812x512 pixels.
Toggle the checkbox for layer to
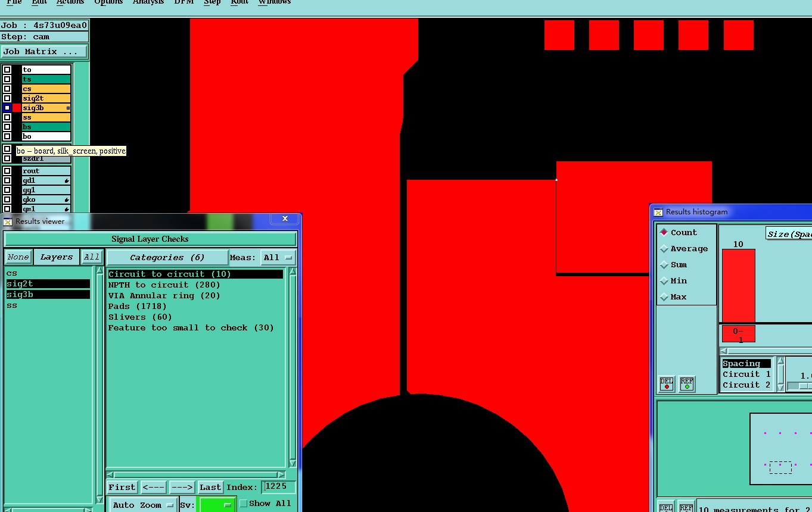click(7, 70)
